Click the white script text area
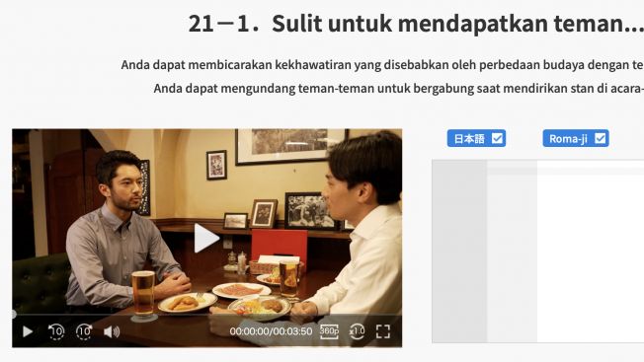 click(591, 256)
